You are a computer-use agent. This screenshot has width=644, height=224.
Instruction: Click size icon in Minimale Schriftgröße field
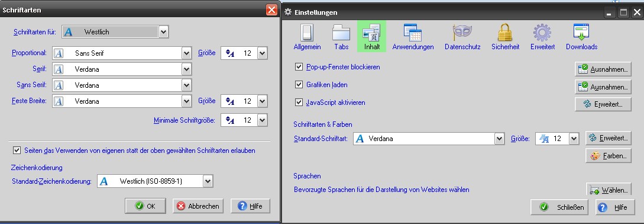230,120
